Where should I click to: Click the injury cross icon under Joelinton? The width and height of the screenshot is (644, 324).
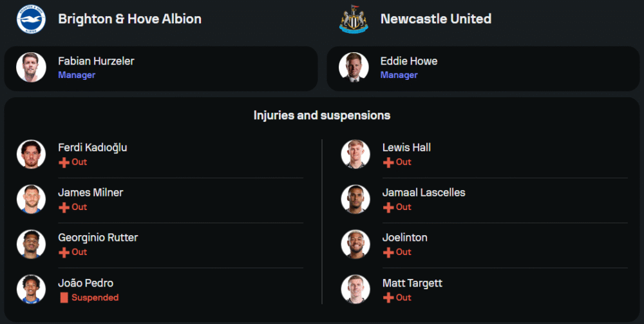388,253
